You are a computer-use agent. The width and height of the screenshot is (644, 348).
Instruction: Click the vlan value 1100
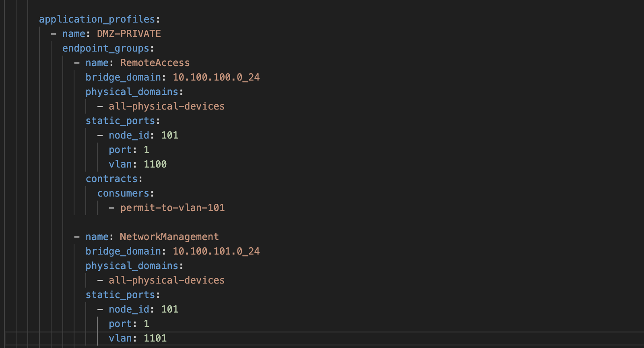pos(155,164)
